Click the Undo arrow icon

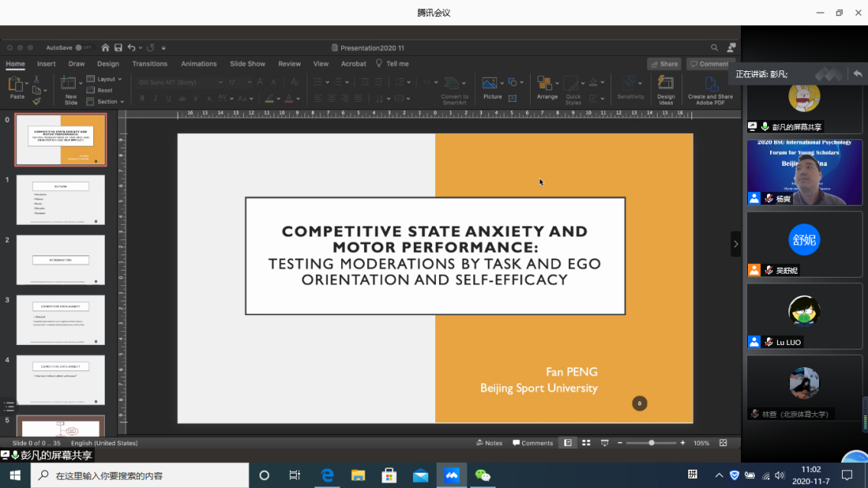coord(132,47)
